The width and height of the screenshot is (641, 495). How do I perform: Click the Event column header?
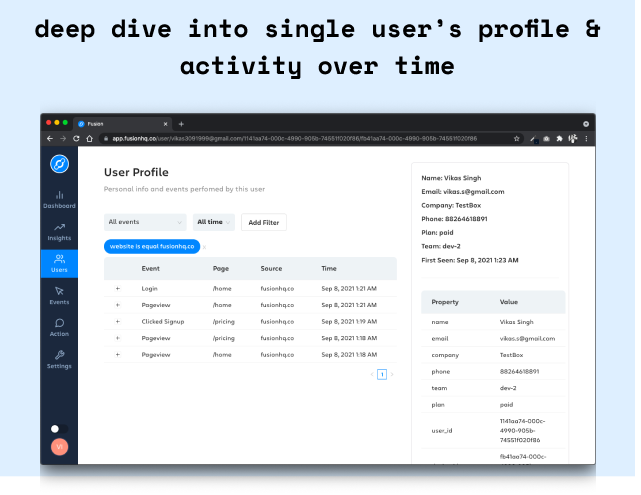[x=151, y=269]
